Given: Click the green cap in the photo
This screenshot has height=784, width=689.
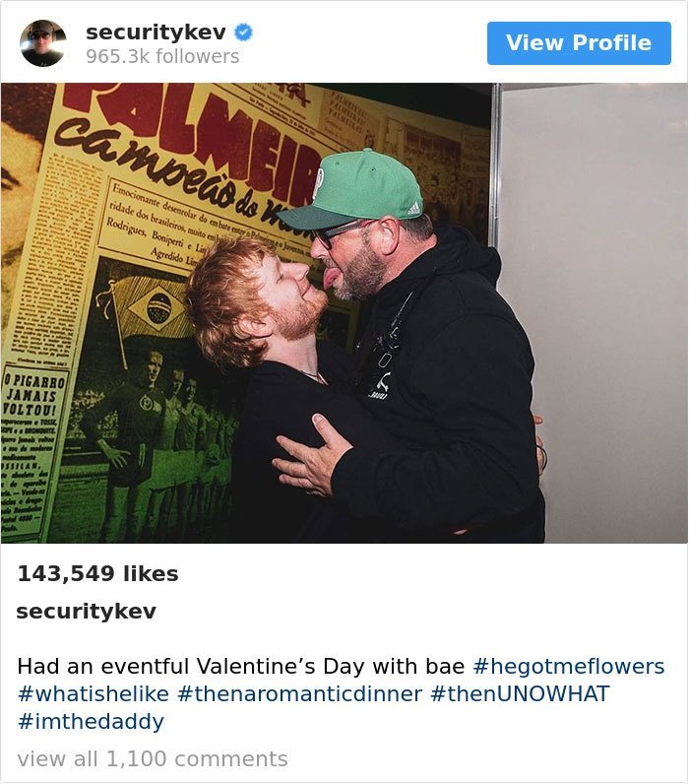Looking at the screenshot, I should 351,191.
